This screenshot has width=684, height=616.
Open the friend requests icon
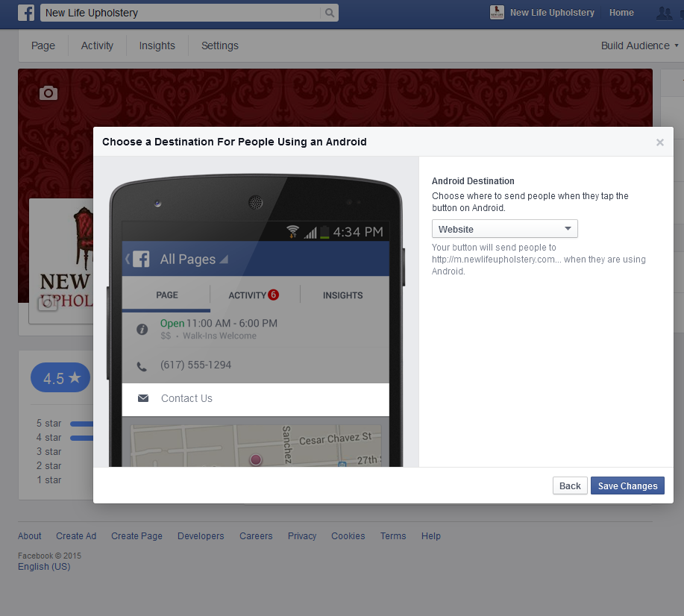point(664,13)
